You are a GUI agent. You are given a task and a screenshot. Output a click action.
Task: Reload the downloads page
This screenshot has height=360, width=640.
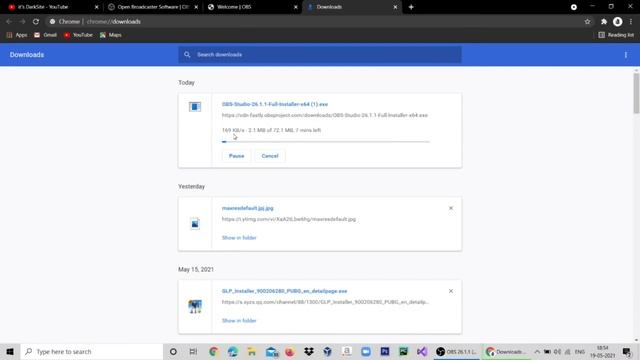36,22
